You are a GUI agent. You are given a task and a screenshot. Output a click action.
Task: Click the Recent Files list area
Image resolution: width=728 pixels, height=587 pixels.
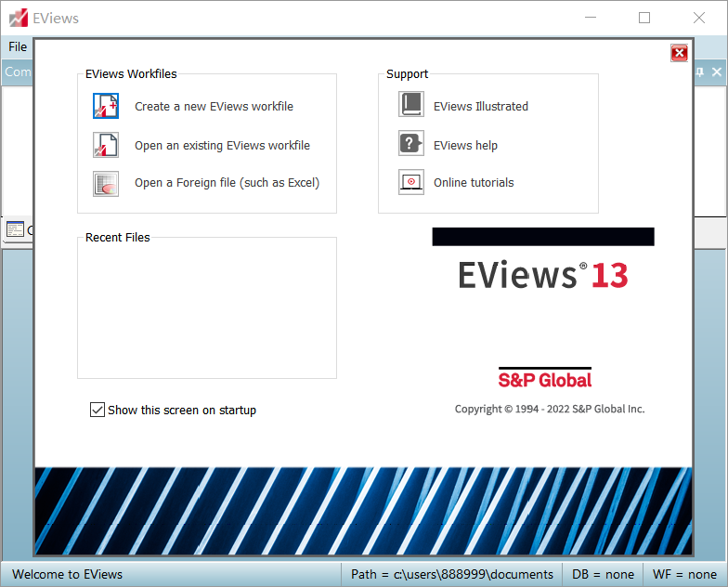207,310
